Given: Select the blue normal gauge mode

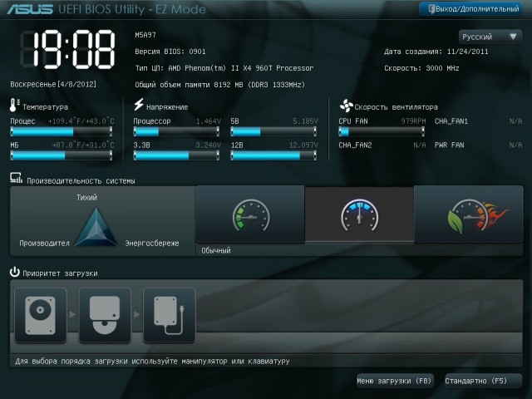Looking at the screenshot, I should pos(359,215).
